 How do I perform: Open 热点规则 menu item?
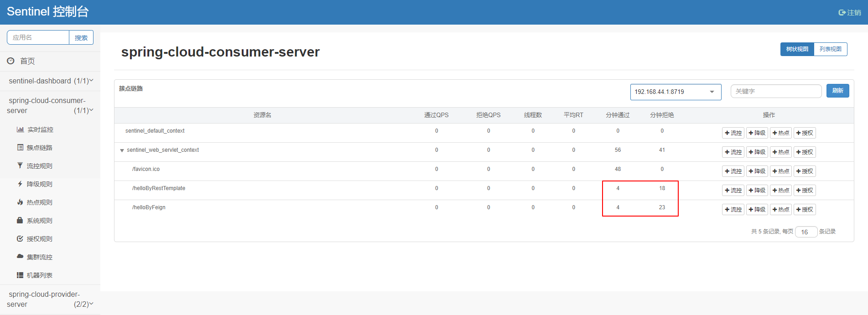click(x=50, y=202)
